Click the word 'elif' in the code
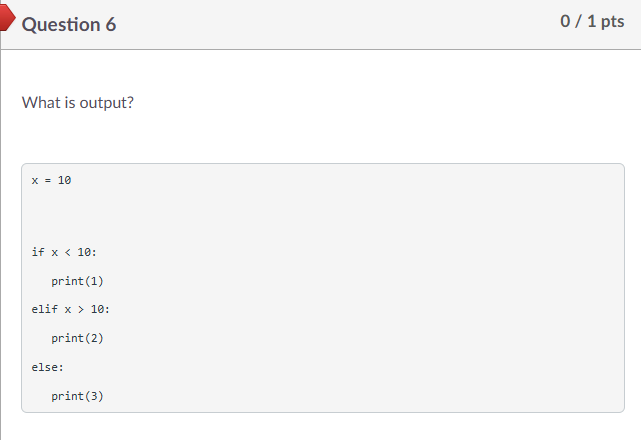This screenshot has height=440, width=641. point(44,309)
